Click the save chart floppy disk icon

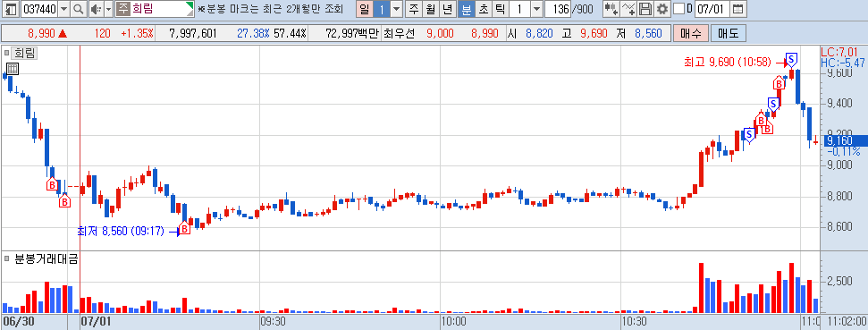[645, 9]
